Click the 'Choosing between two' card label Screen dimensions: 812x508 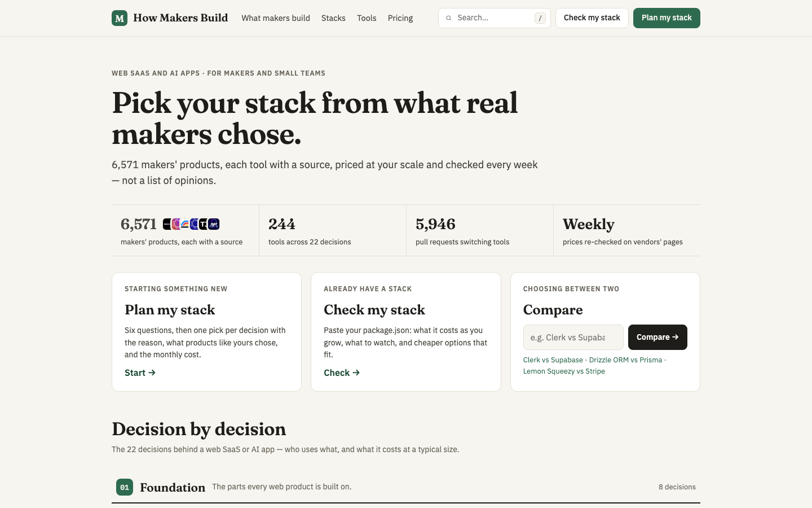[571, 289]
